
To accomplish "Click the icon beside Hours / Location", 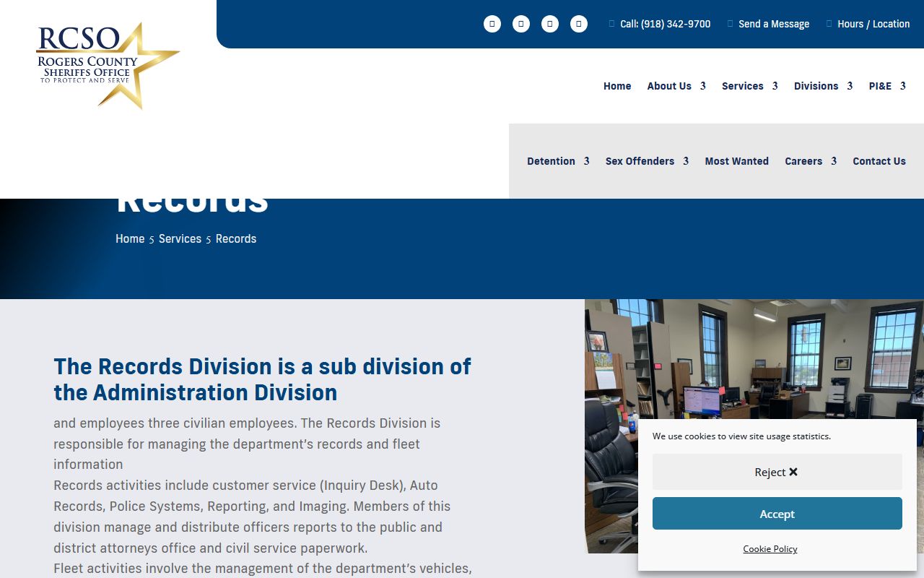I will pyautogui.click(x=829, y=24).
